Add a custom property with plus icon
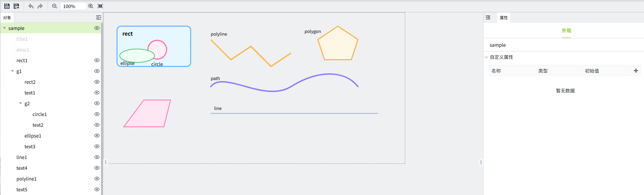This screenshot has width=644, height=195. coord(636,71)
